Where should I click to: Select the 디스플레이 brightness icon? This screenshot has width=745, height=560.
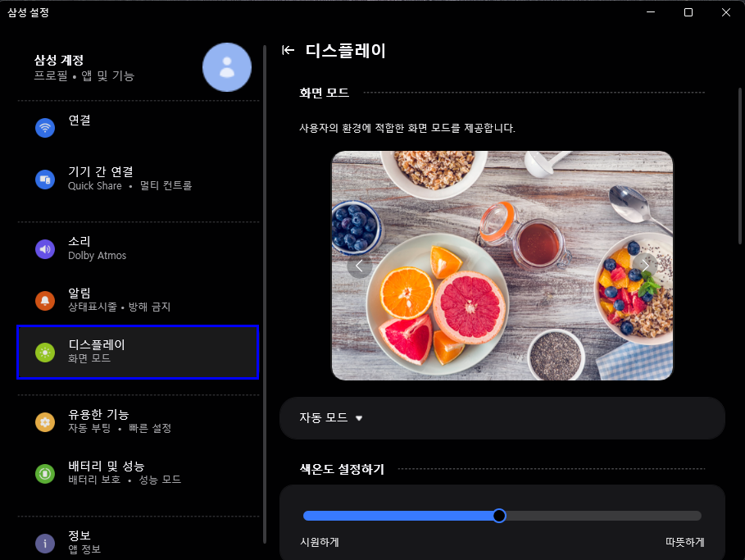click(x=45, y=351)
